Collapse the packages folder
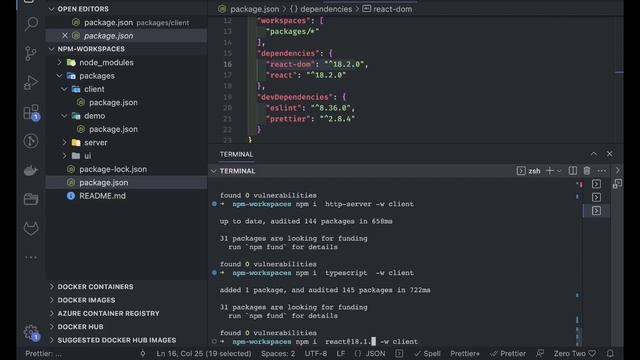Screen dimensions: 640x360 coord(60,76)
